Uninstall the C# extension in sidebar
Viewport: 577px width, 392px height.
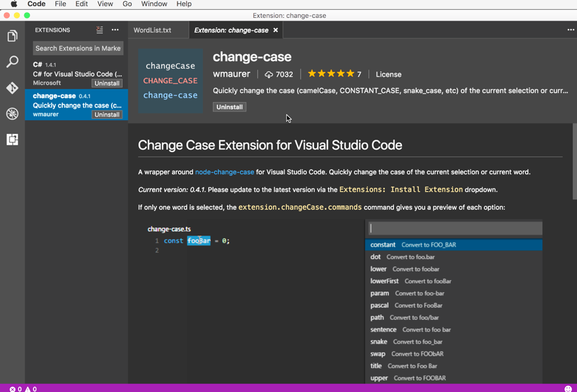click(x=107, y=83)
